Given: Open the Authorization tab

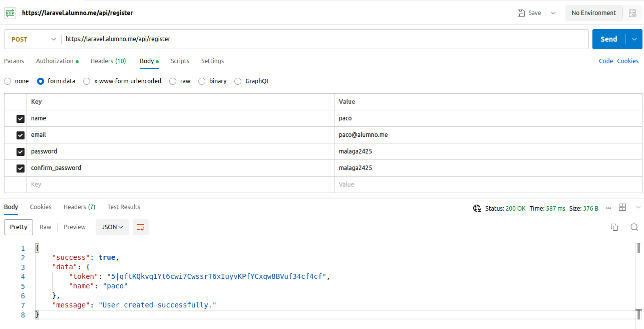Looking at the screenshot, I should pyautogui.click(x=57, y=61).
